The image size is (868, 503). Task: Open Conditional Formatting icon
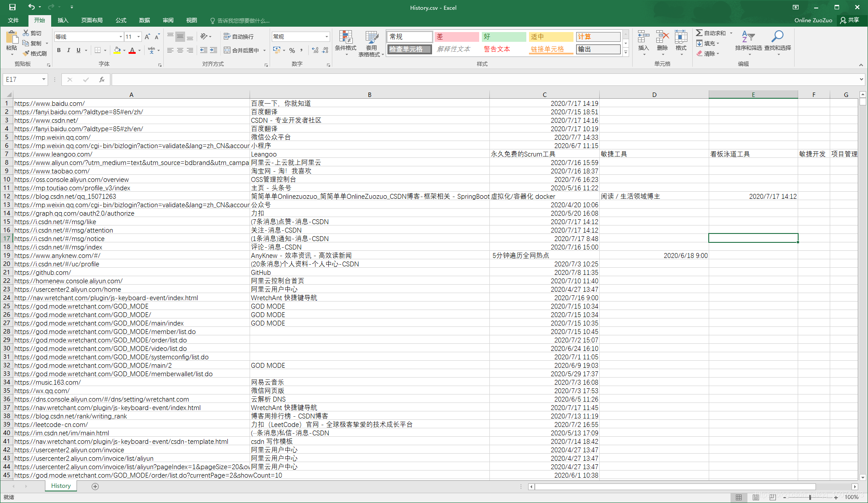(x=346, y=37)
